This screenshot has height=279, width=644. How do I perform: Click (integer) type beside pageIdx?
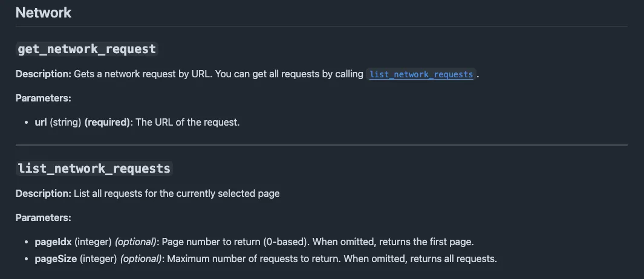93,242
